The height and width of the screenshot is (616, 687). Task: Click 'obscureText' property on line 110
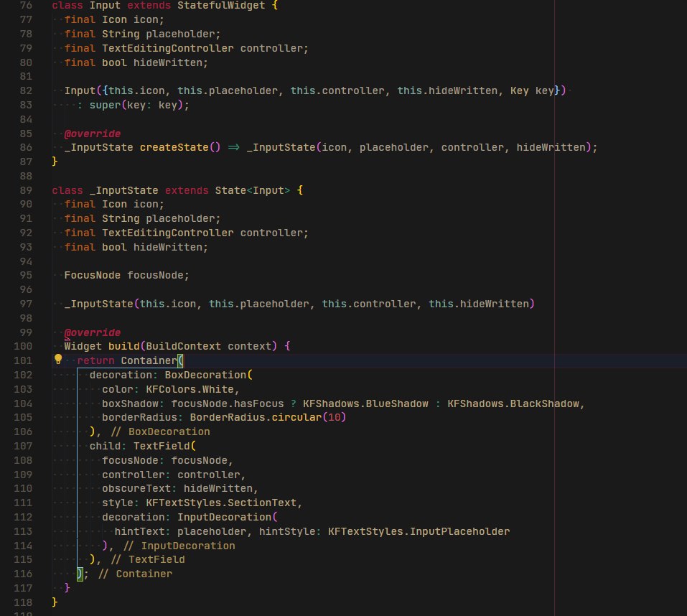pyautogui.click(x=136, y=488)
